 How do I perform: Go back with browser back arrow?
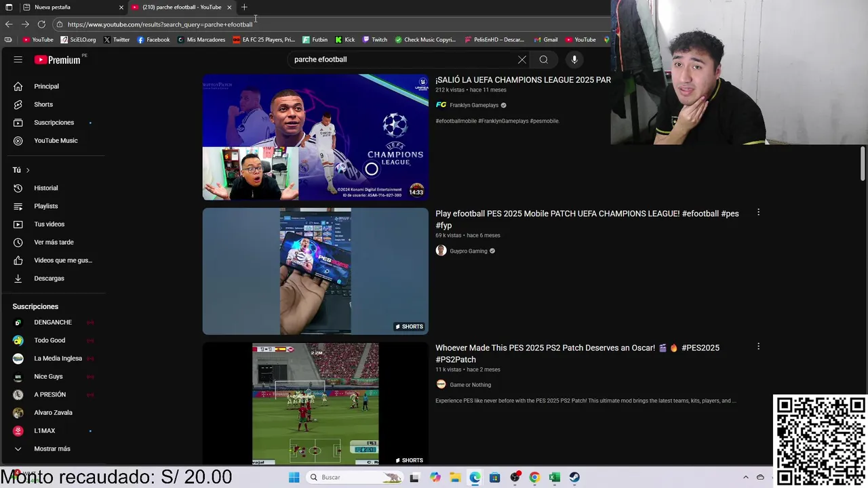click(x=9, y=24)
